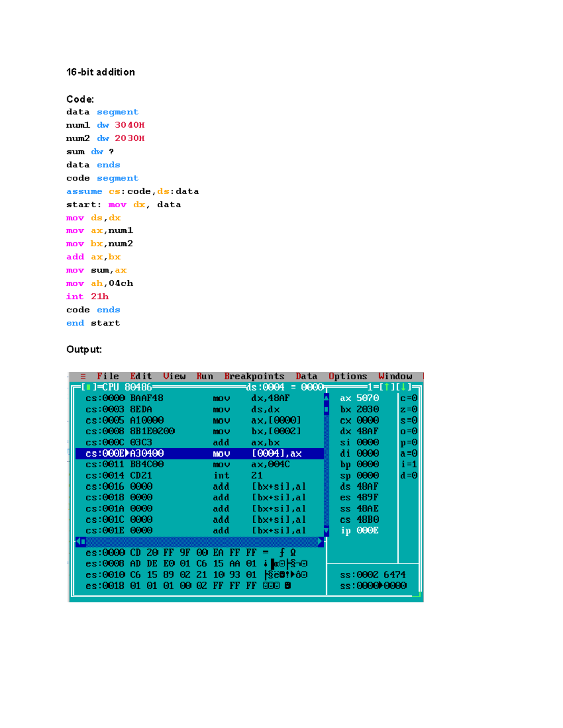Viewport: 563px width, 728px height.
Task: Open the Options menu dropdown
Action: [348, 376]
